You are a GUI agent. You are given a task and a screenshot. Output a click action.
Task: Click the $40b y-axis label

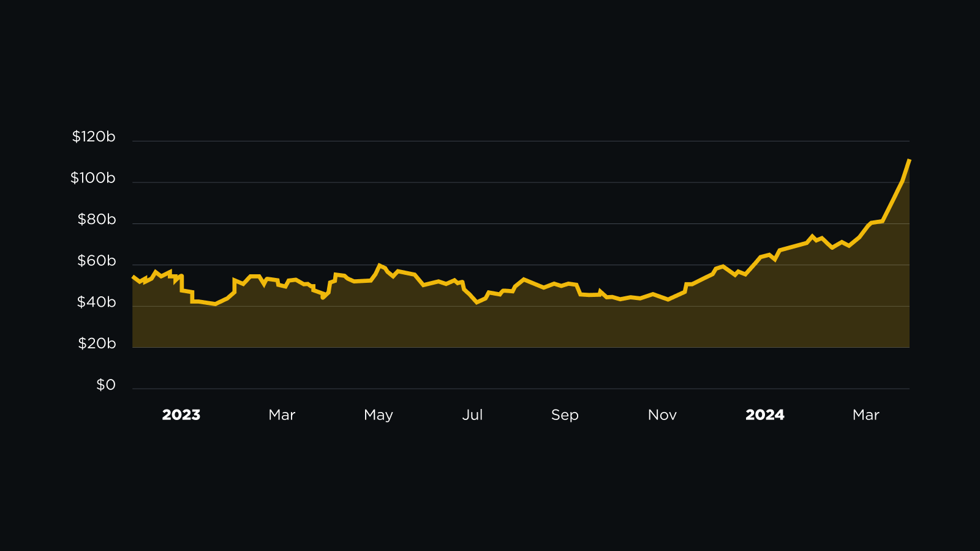[x=96, y=302]
